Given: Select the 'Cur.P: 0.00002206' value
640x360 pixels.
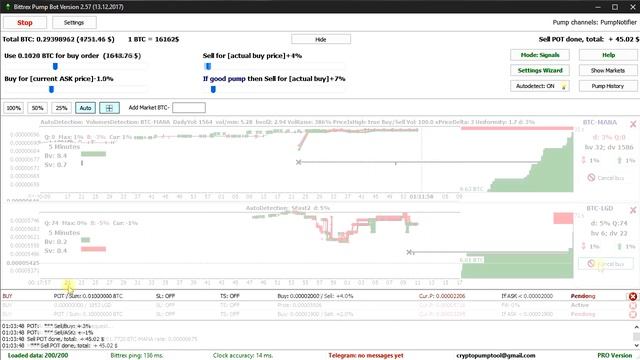Looking at the screenshot, I should (442, 296).
